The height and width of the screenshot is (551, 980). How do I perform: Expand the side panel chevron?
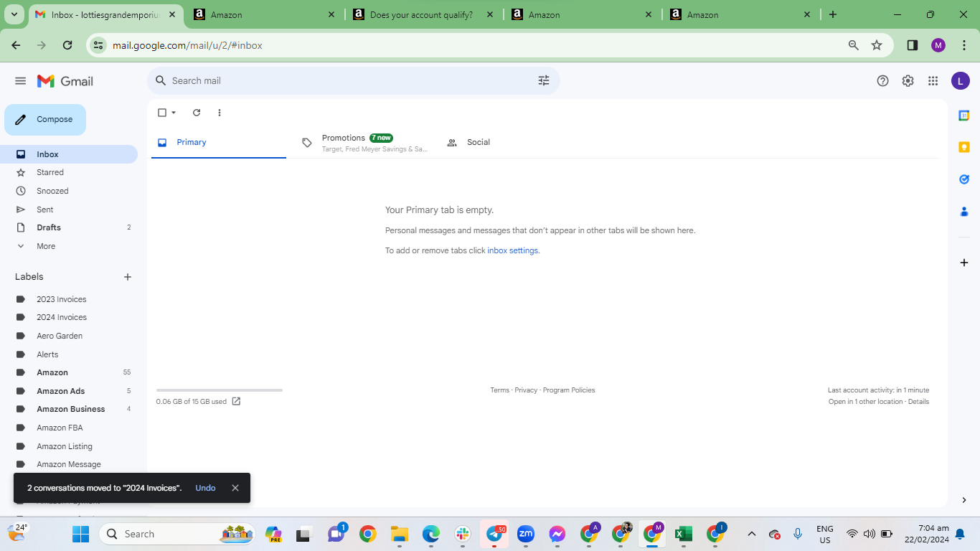tap(964, 500)
